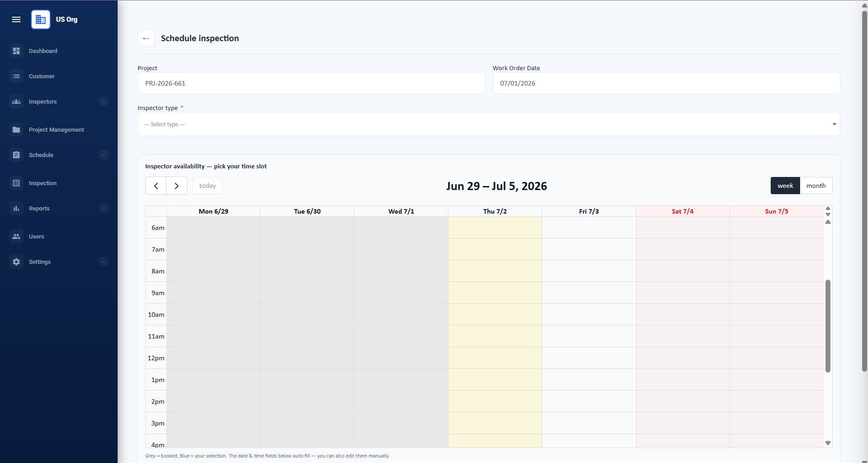Go to previous week in calendar
Screen dimensions: 868x463
[156, 186]
